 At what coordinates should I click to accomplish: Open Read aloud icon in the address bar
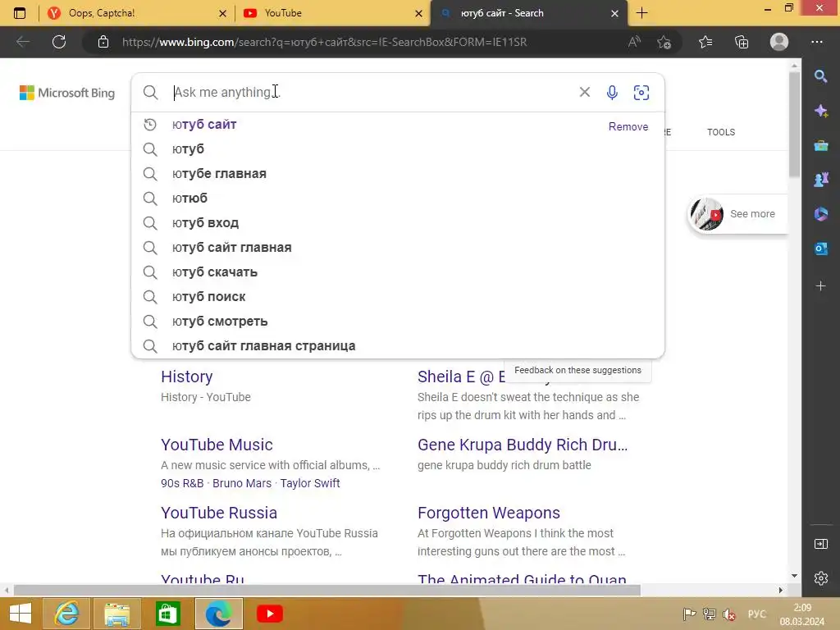coord(634,42)
